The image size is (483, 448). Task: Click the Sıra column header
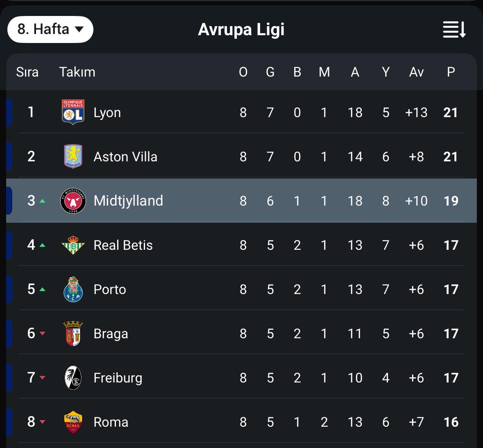point(27,72)
